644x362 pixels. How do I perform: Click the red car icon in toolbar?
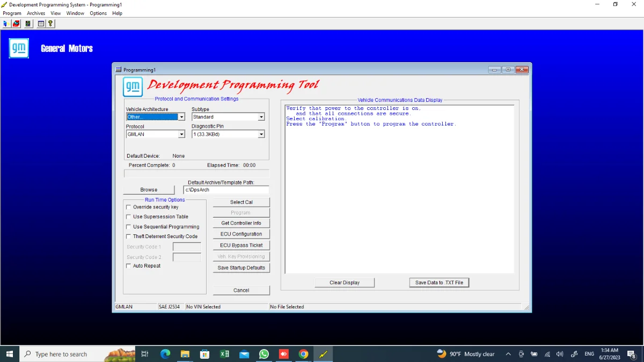pos(16,24)
